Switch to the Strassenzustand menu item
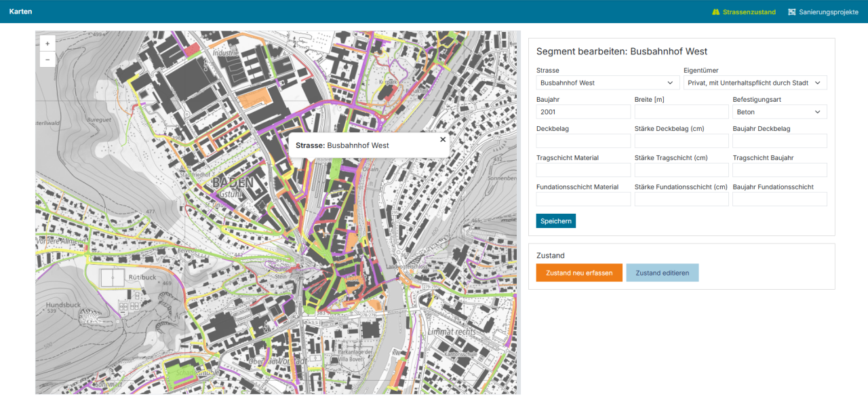 (744, 12)
